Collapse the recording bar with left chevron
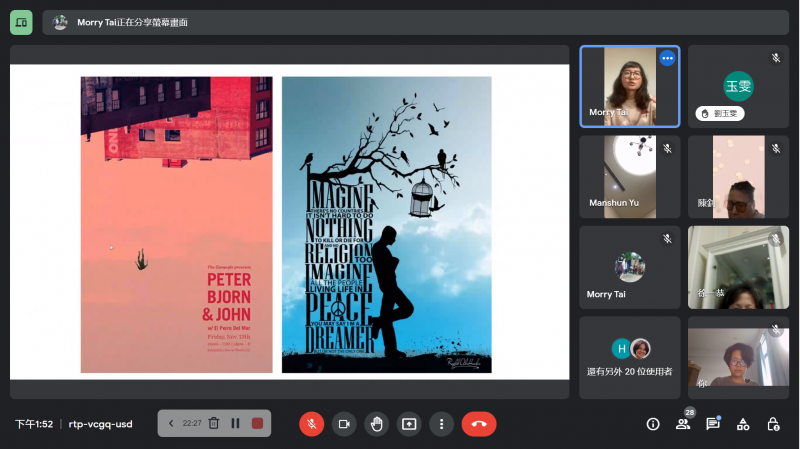The image size is (800, 449). (171, 423)
